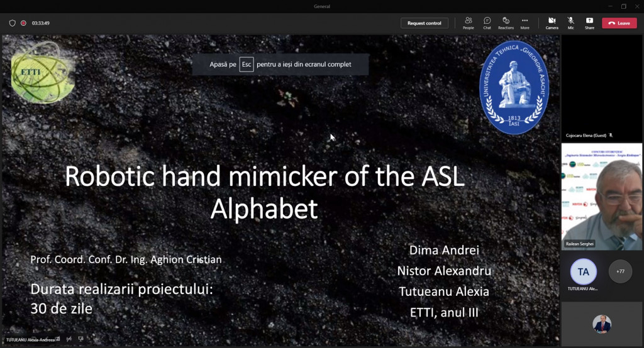Click the TA avatar of TUTUEANU

click(583, 271)
